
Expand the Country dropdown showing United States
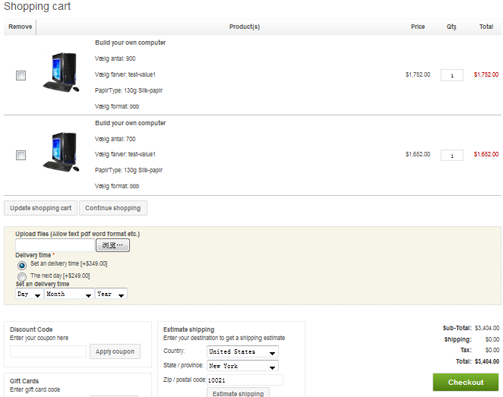tap(243, 352)
